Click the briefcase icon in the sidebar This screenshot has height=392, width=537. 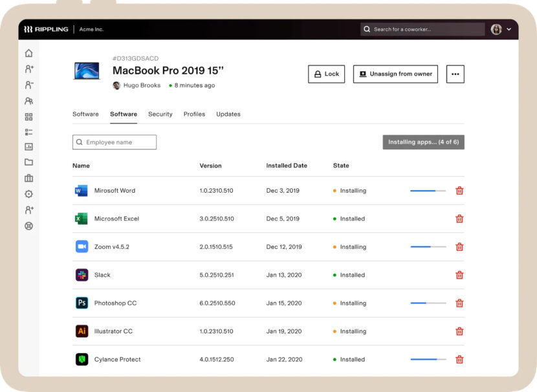click(x=28, y=178)
